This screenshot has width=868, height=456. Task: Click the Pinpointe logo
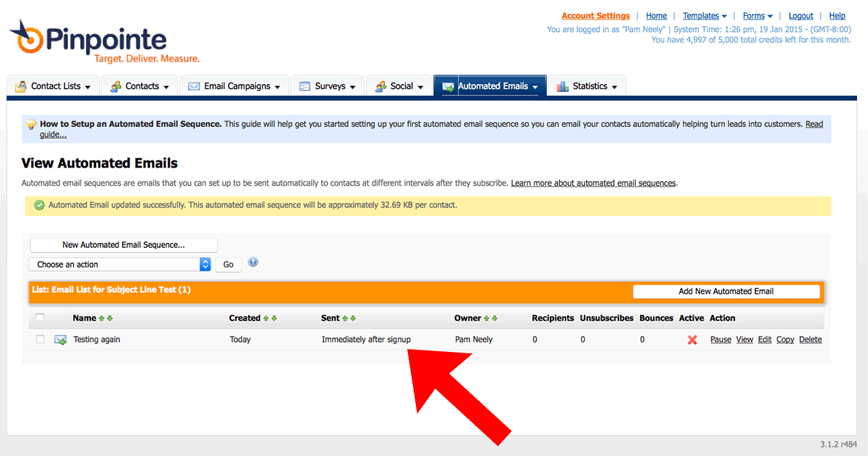pyautogui.click(x=103, y=42)
